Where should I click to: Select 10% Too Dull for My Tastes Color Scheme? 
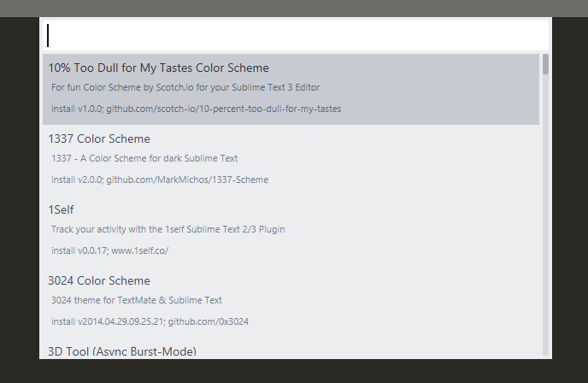pyautogui.click(x=158, y=68)
